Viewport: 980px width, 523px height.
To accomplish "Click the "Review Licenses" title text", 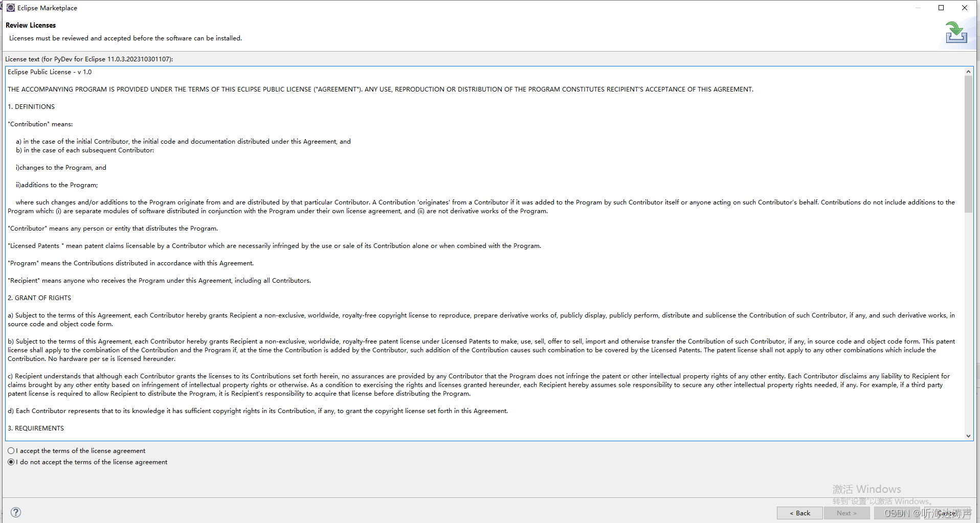I will click(x=31, y=25).
